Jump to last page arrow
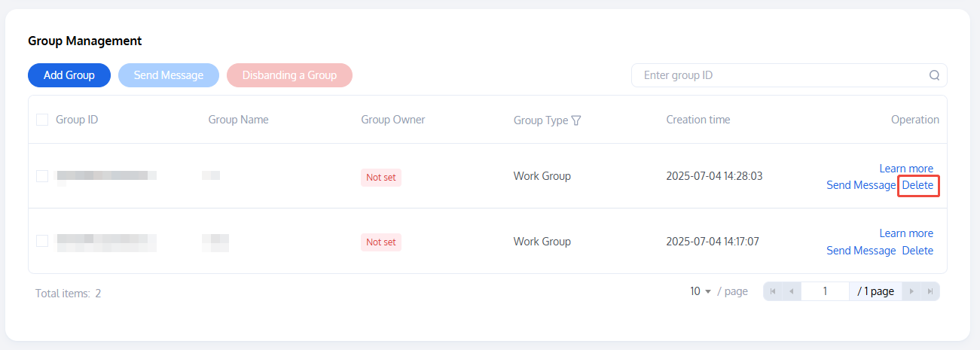This screenshot has width=980, height=350. [x=930, y=291]
